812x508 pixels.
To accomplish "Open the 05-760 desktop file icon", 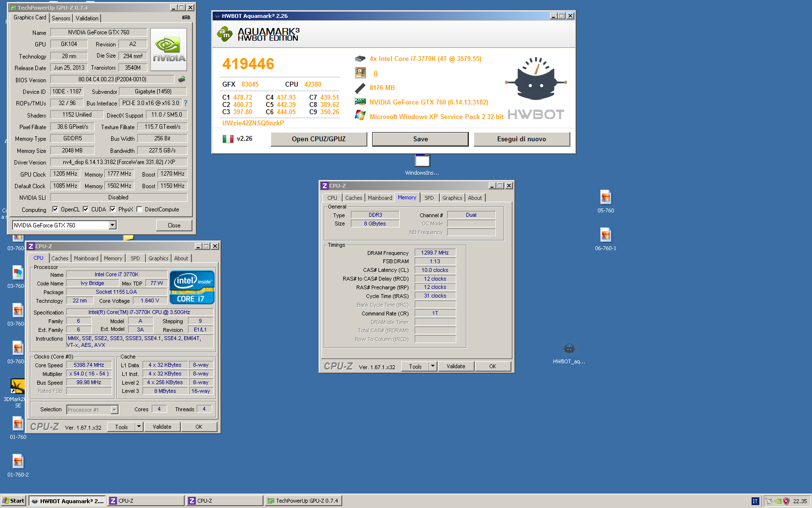I will pyautogui.click(x=606, y=197).
